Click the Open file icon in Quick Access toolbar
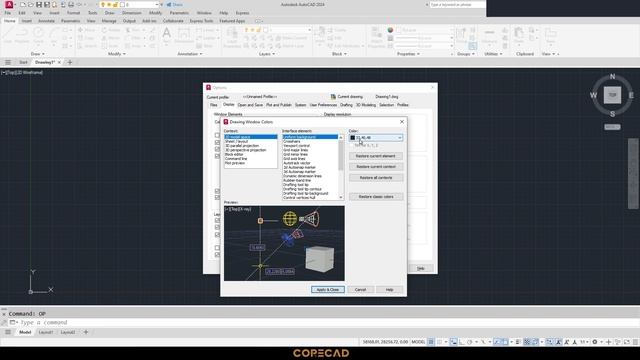 click(31, 4)
